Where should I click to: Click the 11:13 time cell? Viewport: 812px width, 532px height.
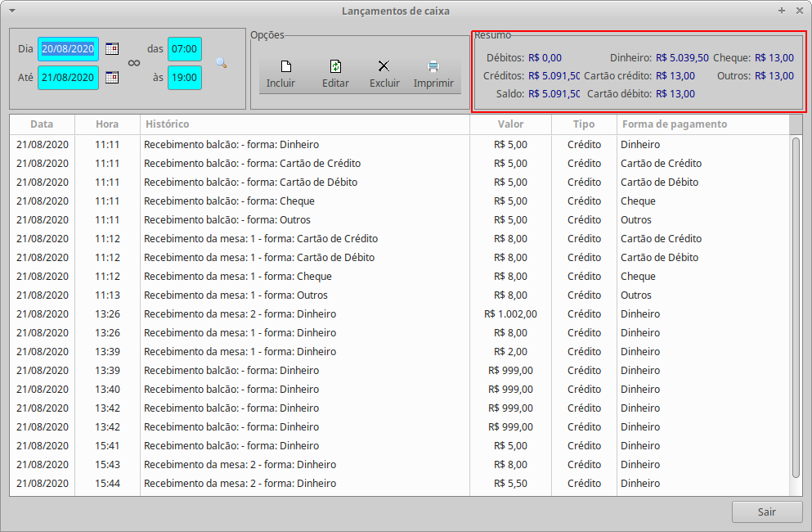tap(107, 295)
